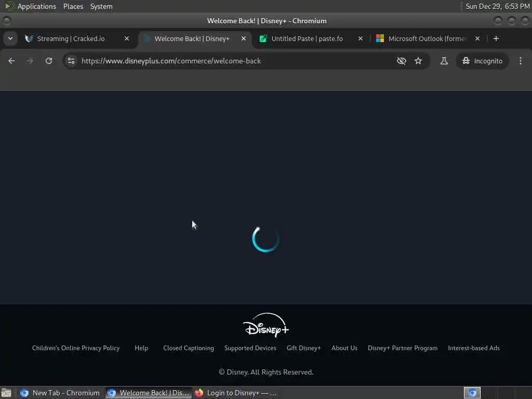Open a new tab with plus button
Viewport: 532px width, 399px height.
(x=496, y=38)
